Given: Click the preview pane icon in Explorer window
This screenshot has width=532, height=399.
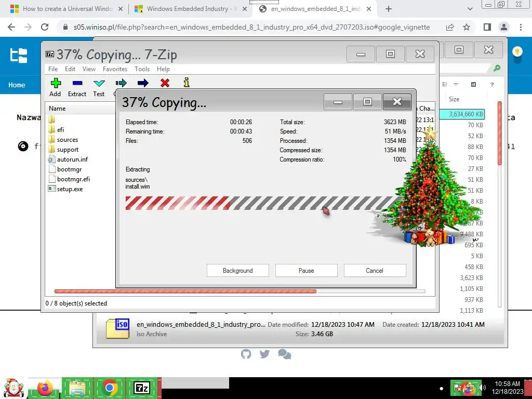Looking at the screenshot, I should coord(474,84).
